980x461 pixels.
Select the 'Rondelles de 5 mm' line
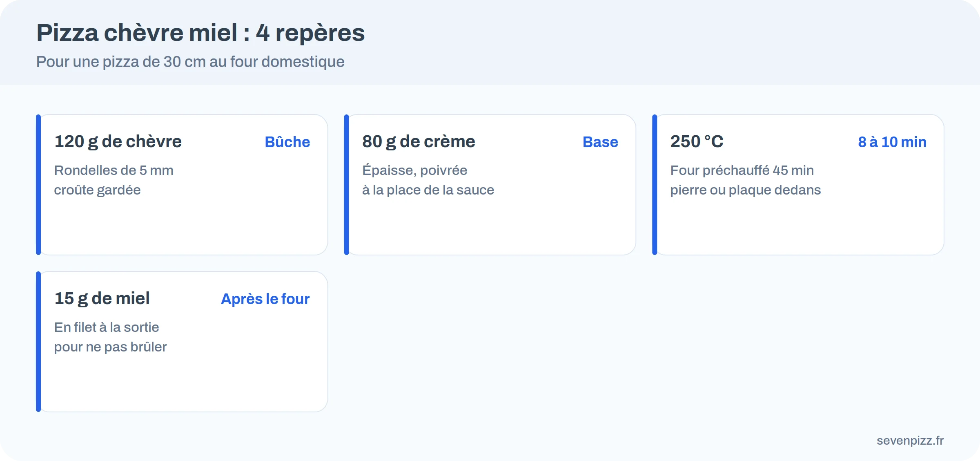(x=114, y=170)
